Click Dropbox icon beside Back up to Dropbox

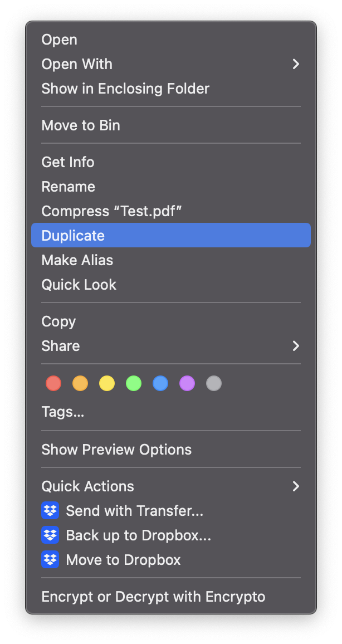pos(50,535)
